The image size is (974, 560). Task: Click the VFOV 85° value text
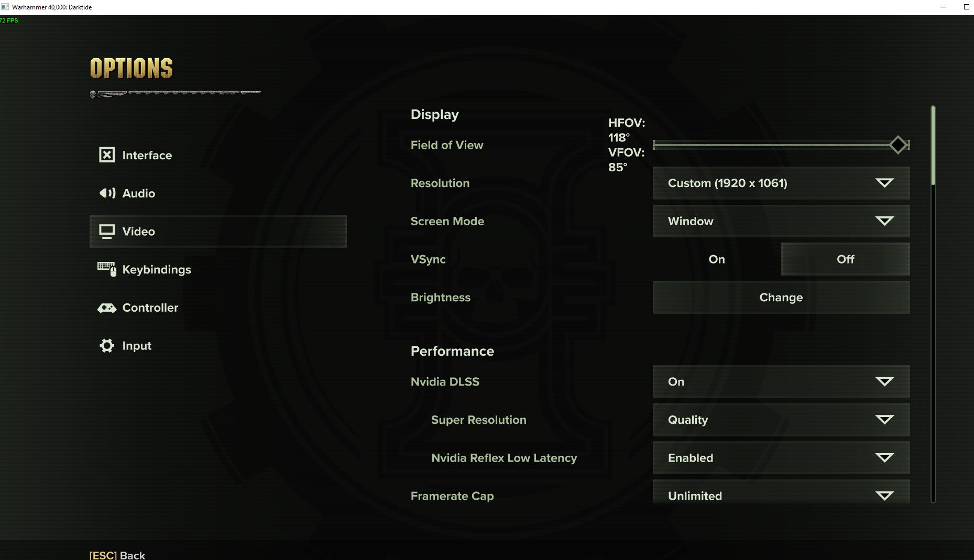[x=627, y=160]
